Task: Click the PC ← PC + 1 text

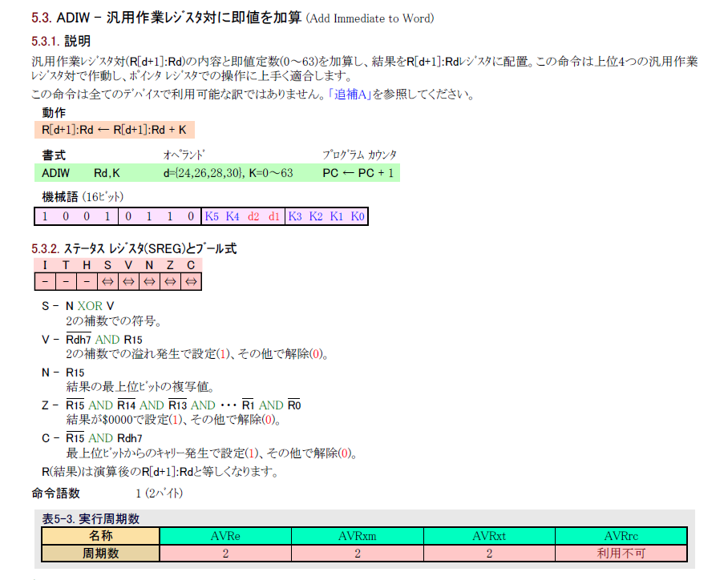Action: tap(358, 173)
